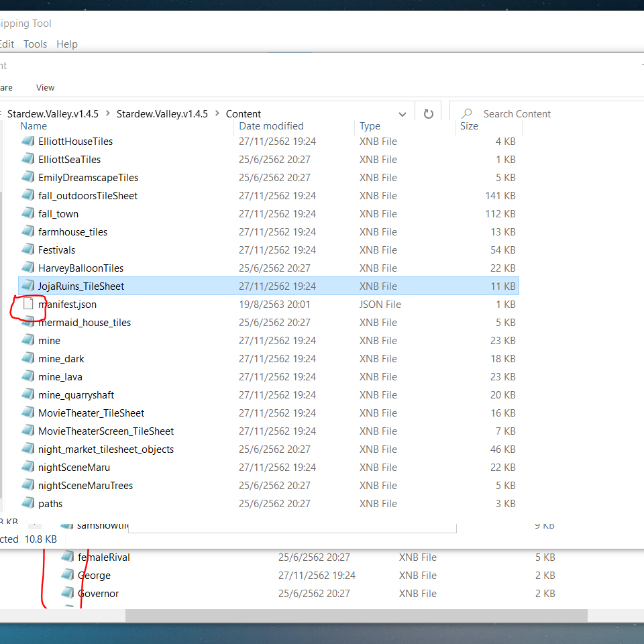Expand chevron after first Stardew.Valley.v1.4.5 breadcrumb
This screenshot has height=644, width=644.
pyautogui.click(x=107, y=113)
